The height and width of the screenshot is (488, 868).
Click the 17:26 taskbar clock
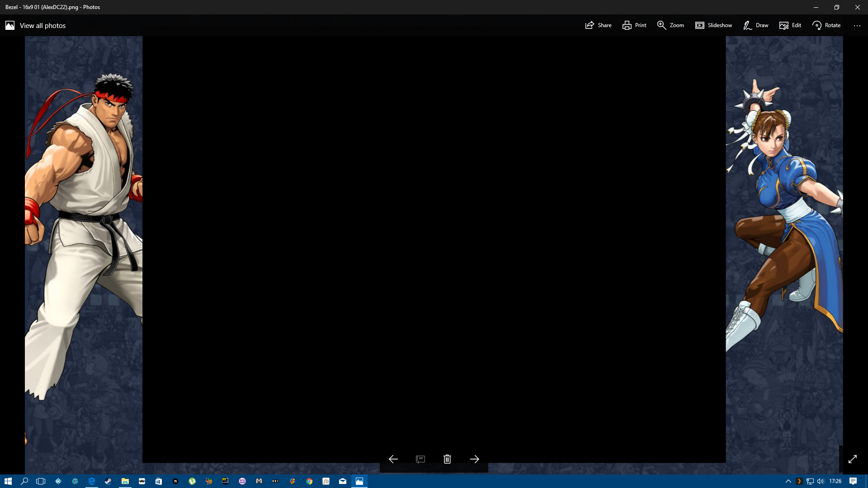[835, 481]
